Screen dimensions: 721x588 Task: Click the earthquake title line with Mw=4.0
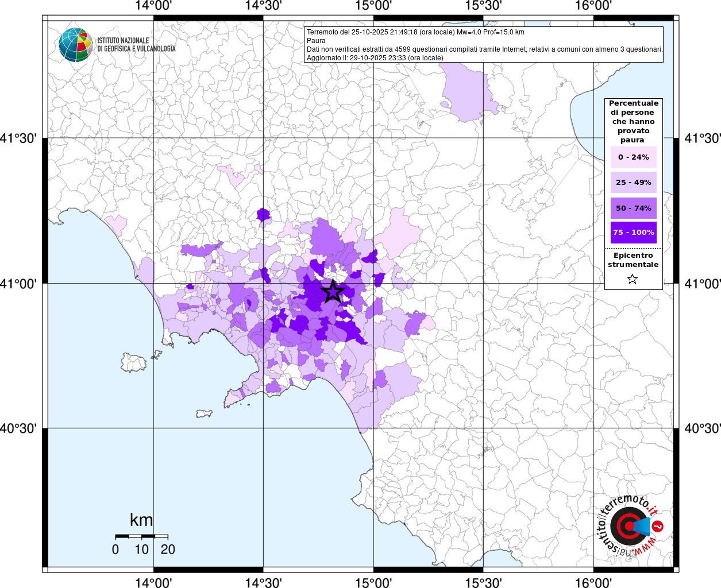tap(415, 32)
